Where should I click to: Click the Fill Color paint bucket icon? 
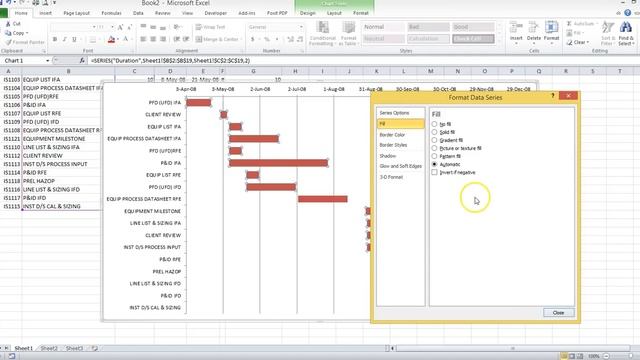[111, 40]
